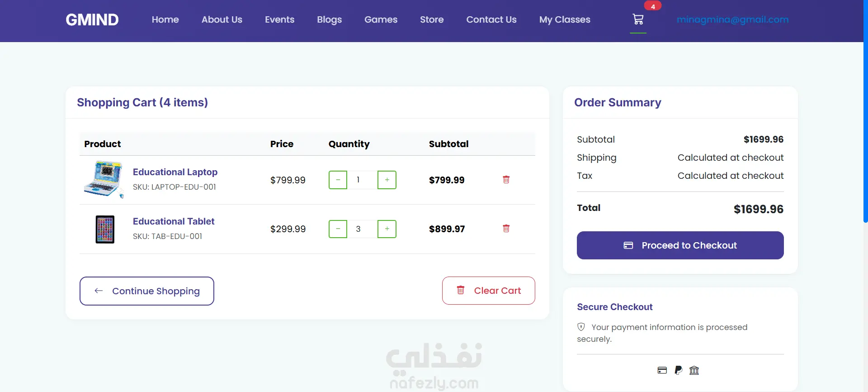Open the shopping cart icon in navbar
Viewport: 868px width, 392px height.
point(638,19)
